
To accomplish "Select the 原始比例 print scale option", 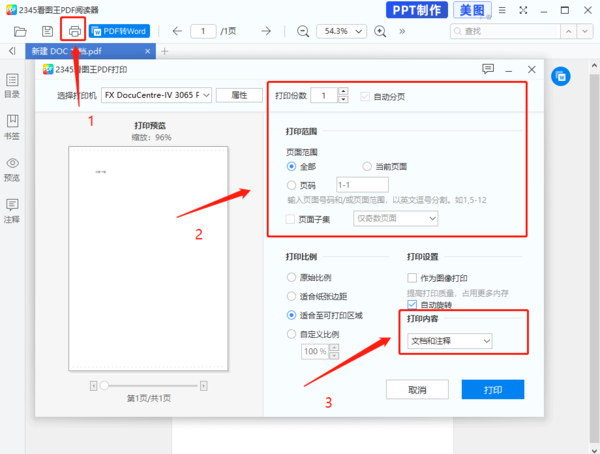I will [291, 277].
